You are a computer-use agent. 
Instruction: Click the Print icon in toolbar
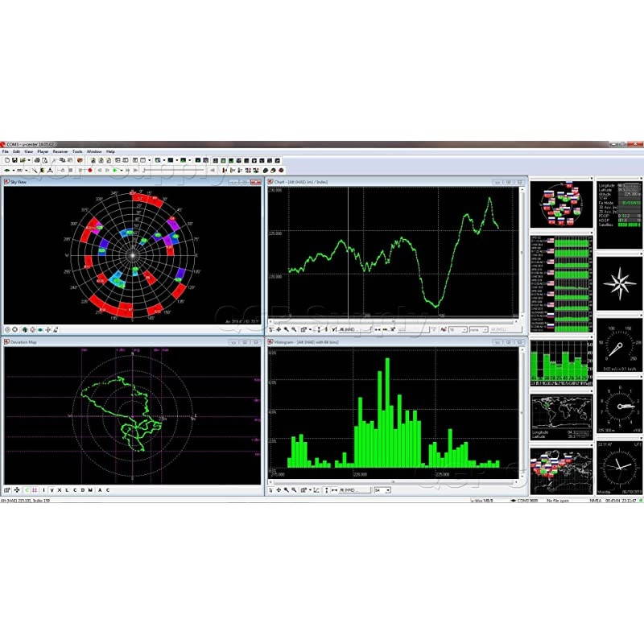36,160
